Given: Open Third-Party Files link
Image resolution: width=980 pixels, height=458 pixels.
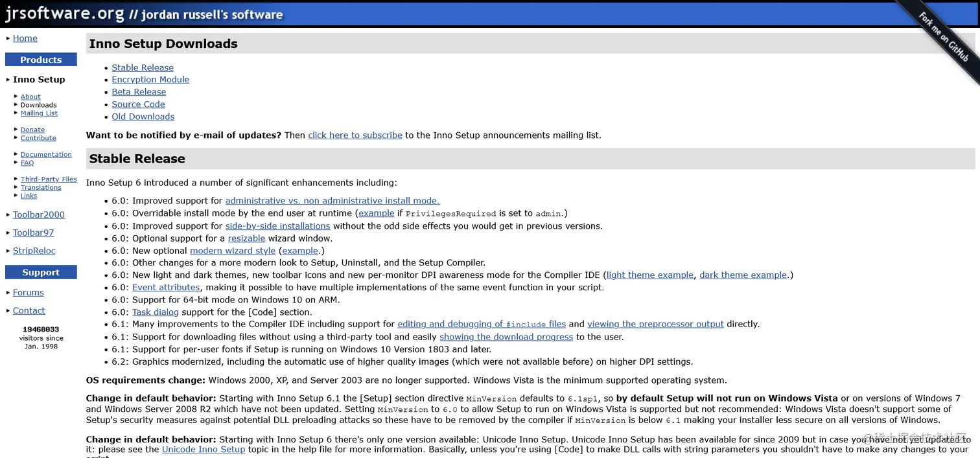Looking at the screenshot, I should point(49,179).
